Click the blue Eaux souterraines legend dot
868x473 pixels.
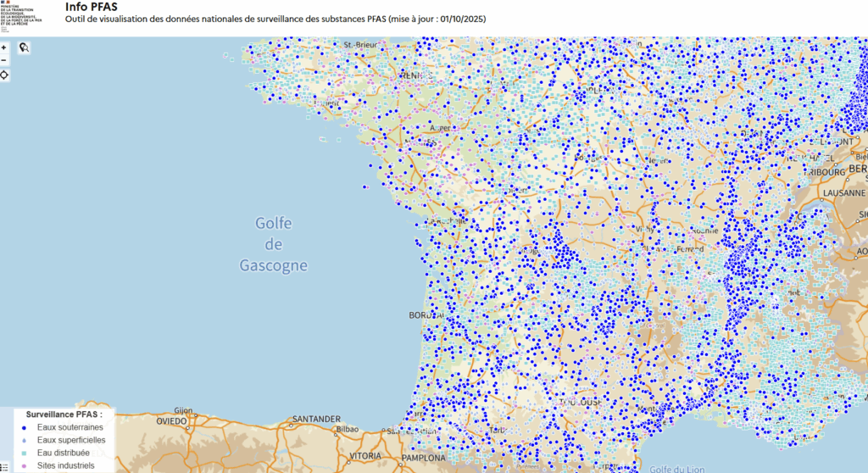(x=25, y=427)
